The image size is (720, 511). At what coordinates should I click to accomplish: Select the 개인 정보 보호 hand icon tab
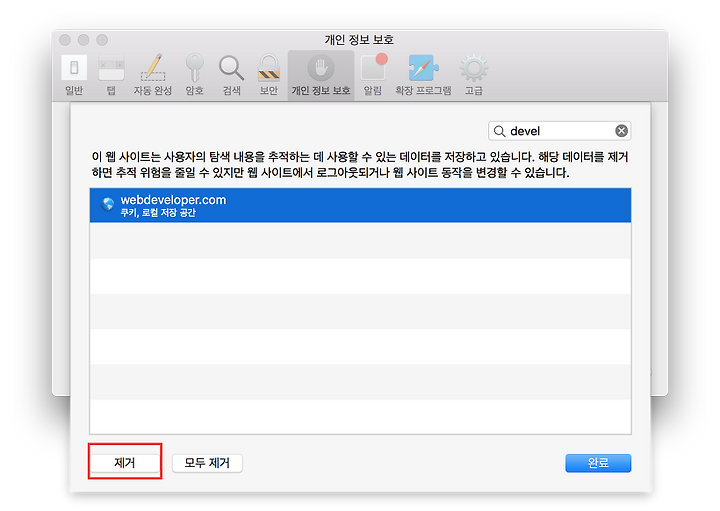[321, 75]
